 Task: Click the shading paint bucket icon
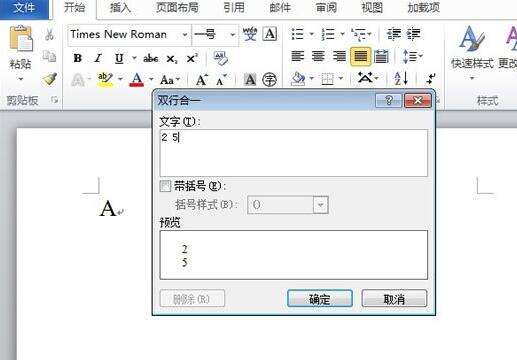298,79
